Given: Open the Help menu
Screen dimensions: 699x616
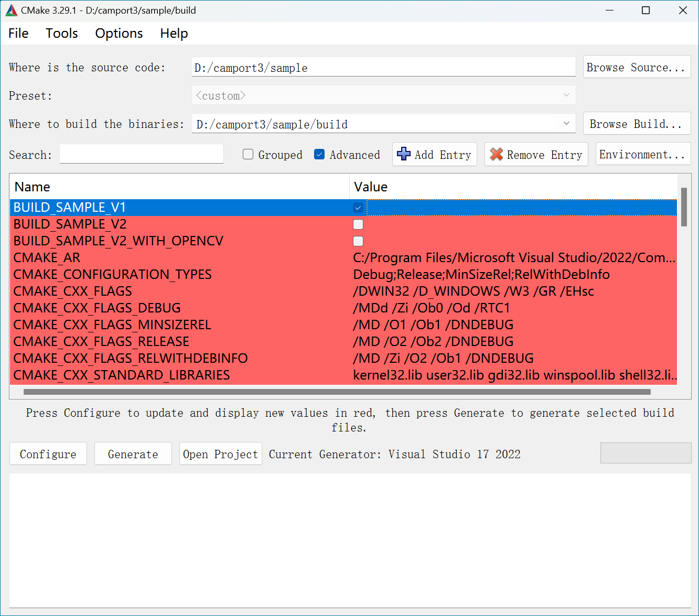Looking at the screenshot, I should [x=174, y=33].
